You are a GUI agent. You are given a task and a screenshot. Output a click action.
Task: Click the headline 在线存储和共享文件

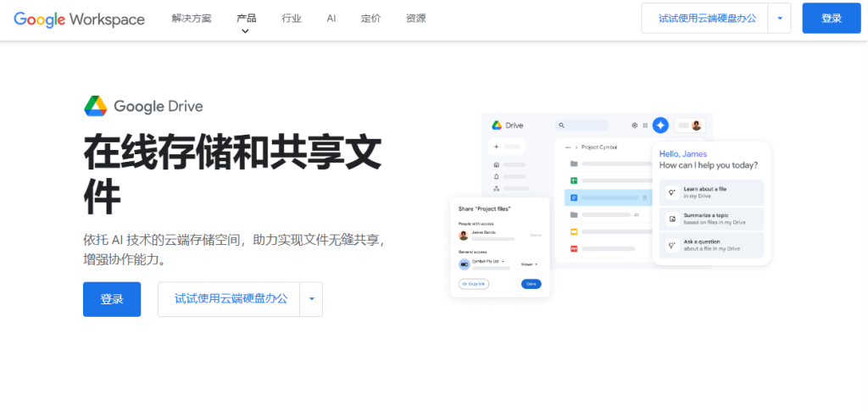click(232, 175)
